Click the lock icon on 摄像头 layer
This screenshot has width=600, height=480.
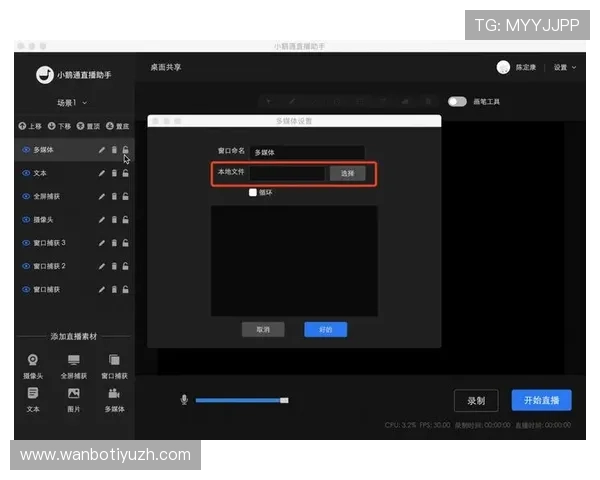click(x=125, y=220)
